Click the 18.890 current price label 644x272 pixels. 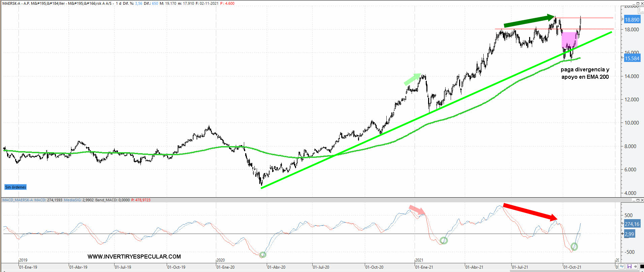[x=632, y=20]
